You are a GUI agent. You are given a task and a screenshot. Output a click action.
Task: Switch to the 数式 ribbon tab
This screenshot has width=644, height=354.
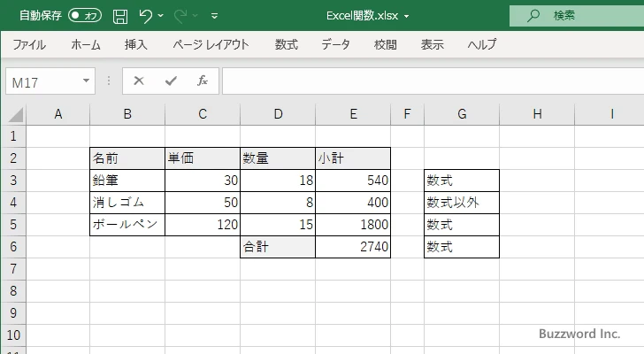click(287, 44)
